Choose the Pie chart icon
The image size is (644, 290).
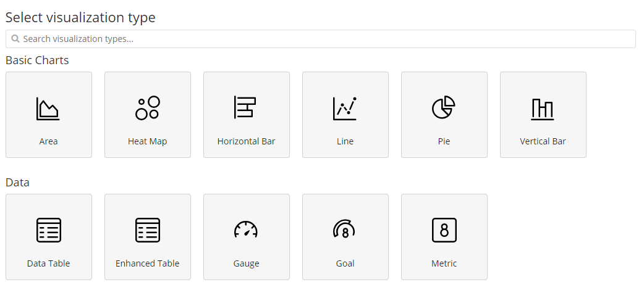pyautogui.click(x=444, y=107)
